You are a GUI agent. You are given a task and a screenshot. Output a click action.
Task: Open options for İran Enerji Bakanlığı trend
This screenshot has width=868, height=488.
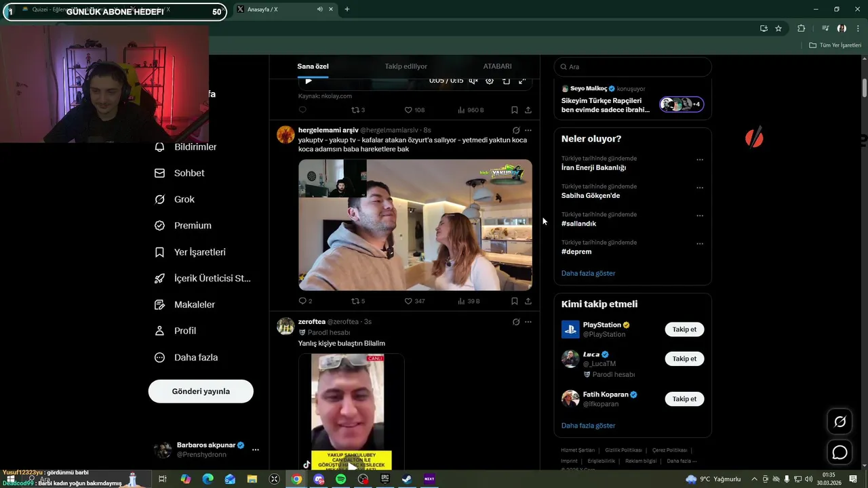(x=700, y=160)
